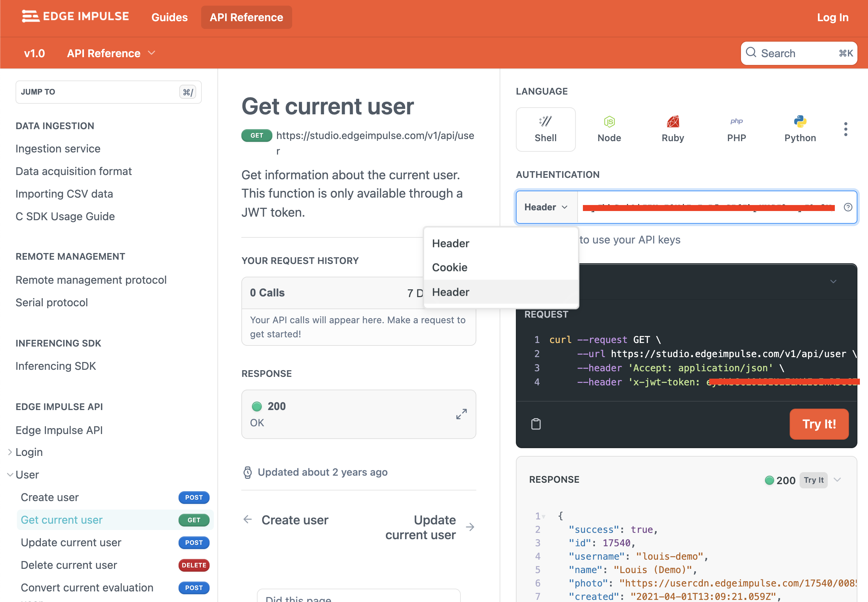Screen dimensions: 868x602
Task: Open Serial protocol page
Action: 51,302
